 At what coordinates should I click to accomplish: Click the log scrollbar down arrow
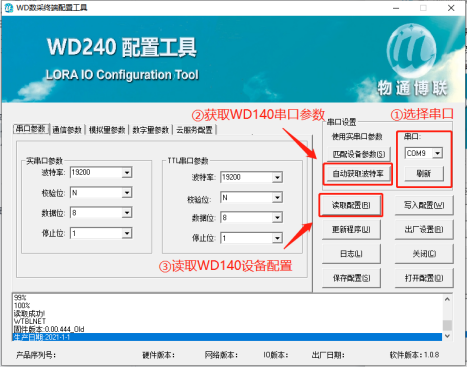(447, 336)
